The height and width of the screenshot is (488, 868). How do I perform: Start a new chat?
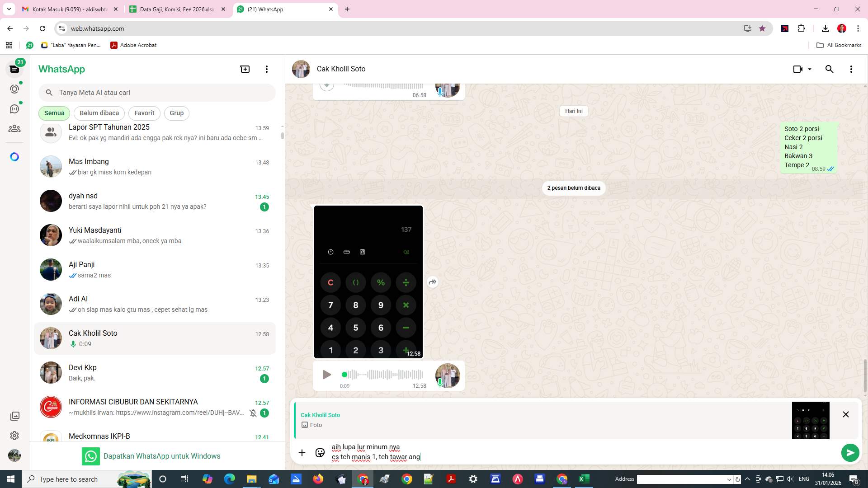coord(245,69)
